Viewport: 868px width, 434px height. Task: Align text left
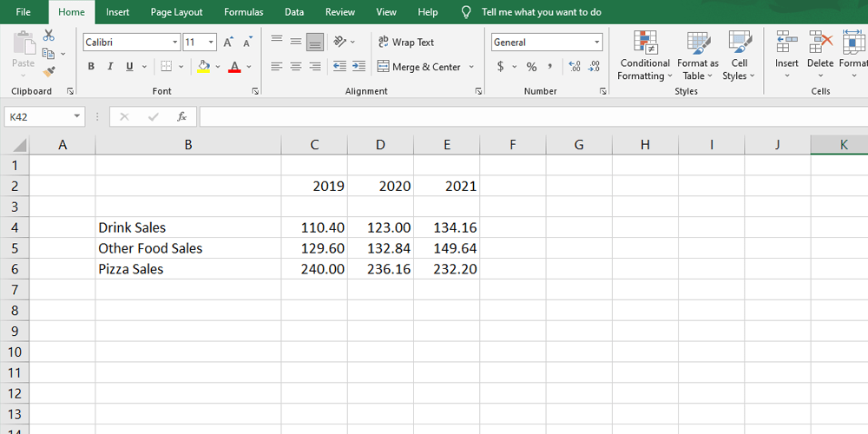(277, 67)
